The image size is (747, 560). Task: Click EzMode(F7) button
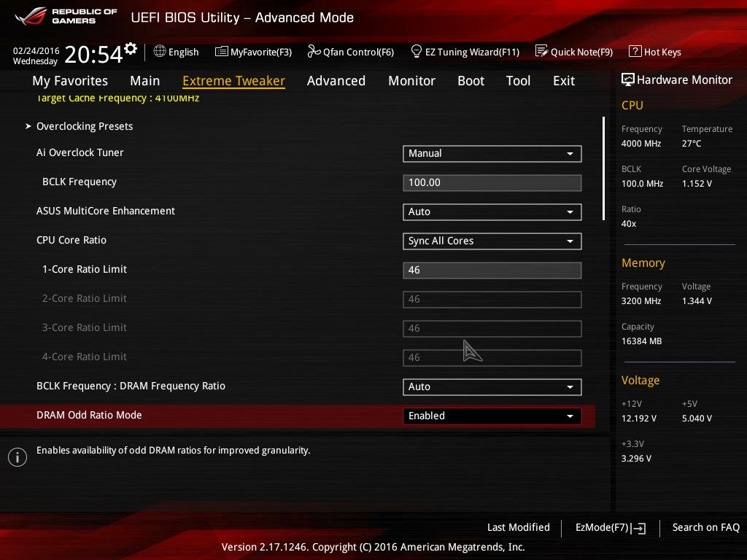click(611, 528)
